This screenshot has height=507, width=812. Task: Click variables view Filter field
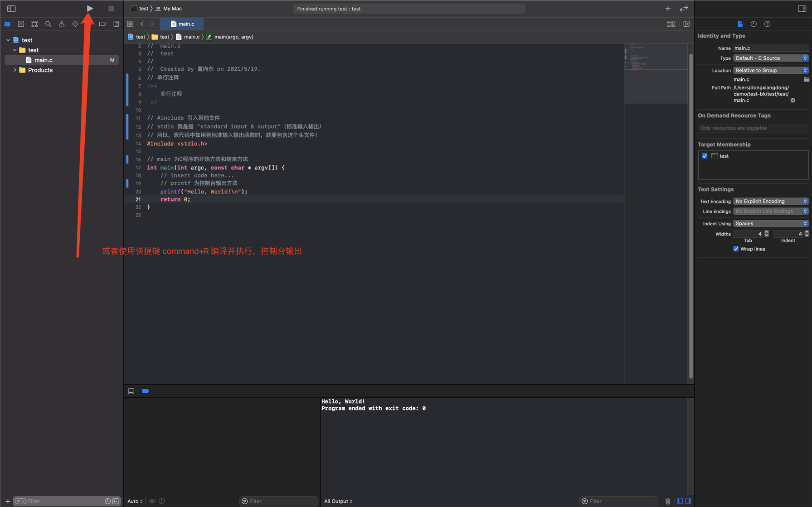pos(278,501)
